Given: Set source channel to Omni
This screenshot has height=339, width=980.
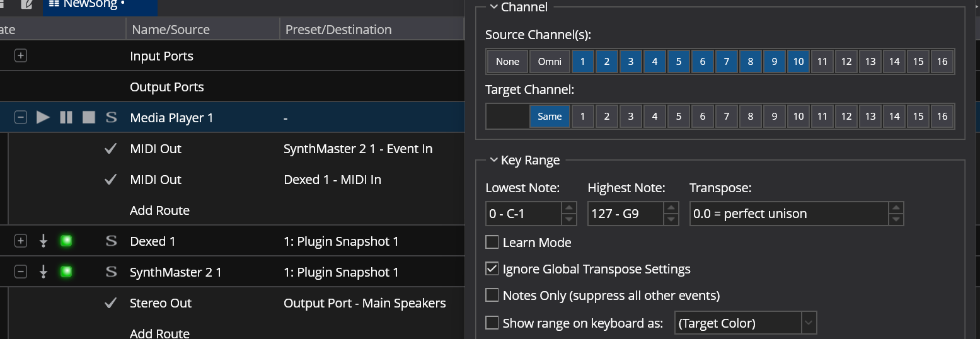Looking at the screenshot, I should (550, 62).
